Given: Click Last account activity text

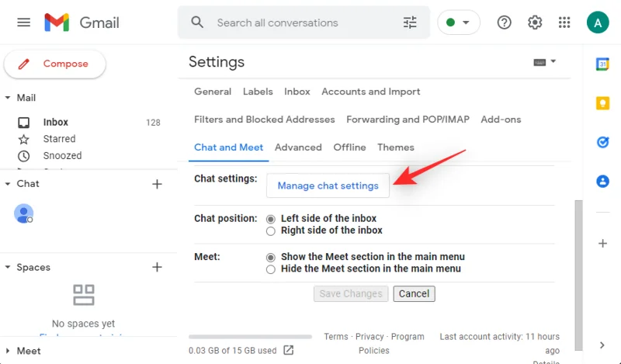Looking at the screenshot, I should (499, 343).
